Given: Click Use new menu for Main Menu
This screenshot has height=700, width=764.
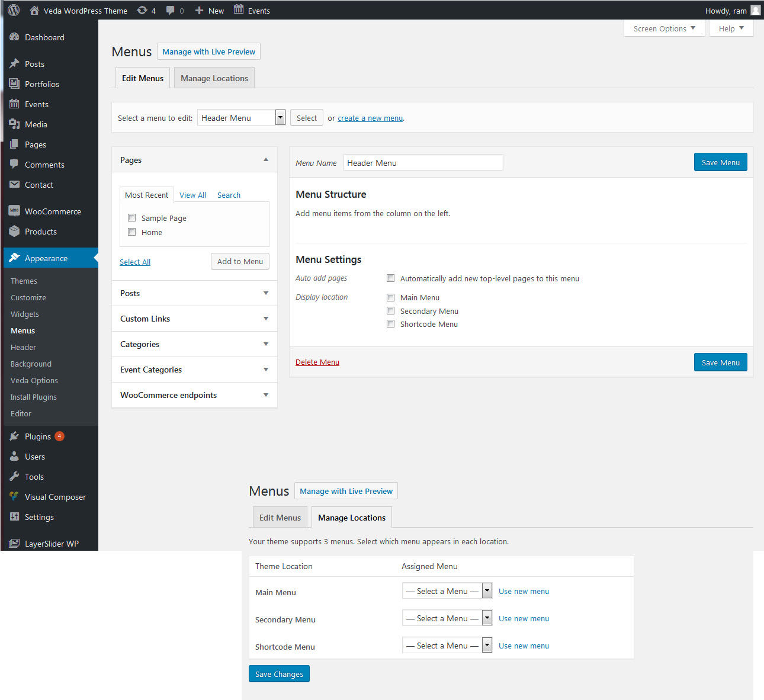Looking at the screenshot, I should [524, 591].
